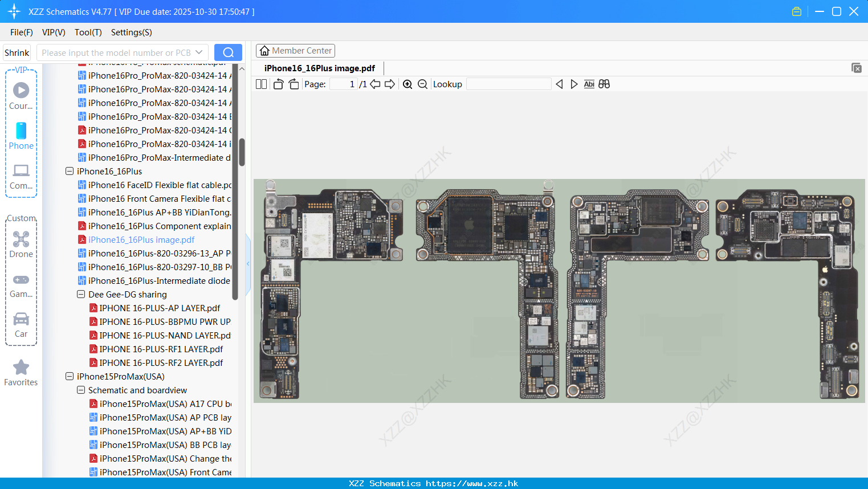
Task: Open the model number dropdown arrow
Action: click(199, 52)
